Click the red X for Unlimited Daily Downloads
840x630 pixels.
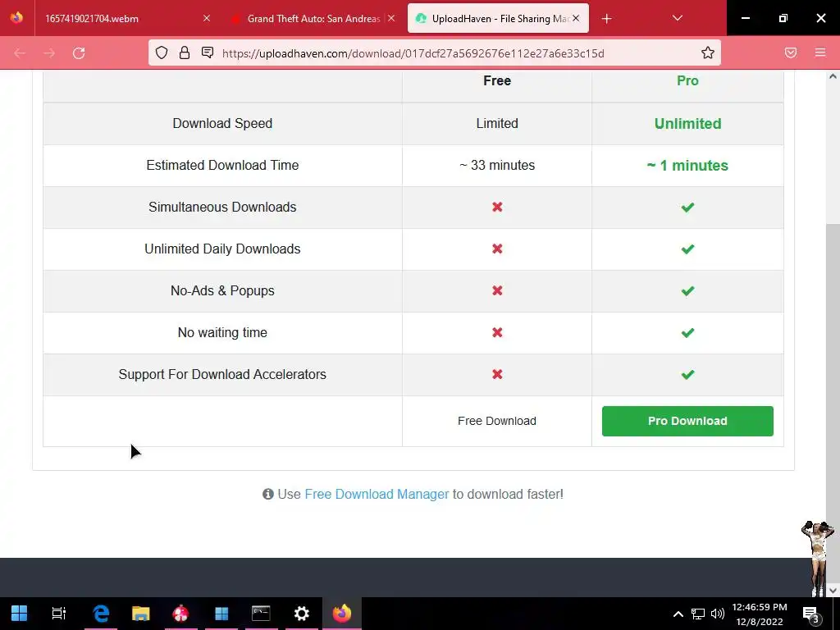[x=497, y=249]
